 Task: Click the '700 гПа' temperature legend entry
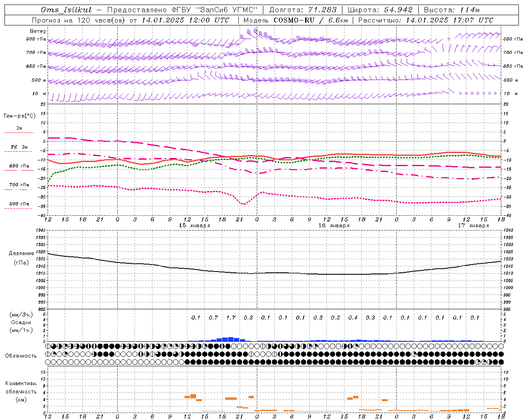pos(19,185)
